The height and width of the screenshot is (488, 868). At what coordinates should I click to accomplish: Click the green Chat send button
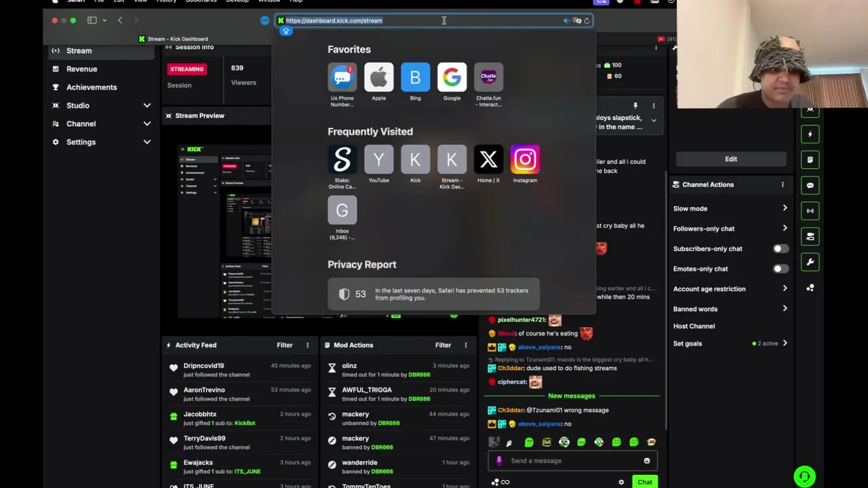644,483
